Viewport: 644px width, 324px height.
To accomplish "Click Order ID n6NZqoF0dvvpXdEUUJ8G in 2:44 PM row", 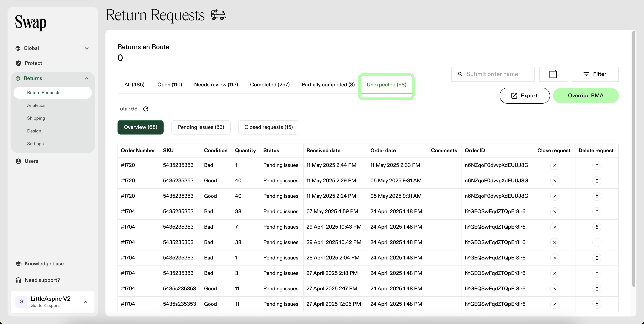I will [x=496, y=165].
